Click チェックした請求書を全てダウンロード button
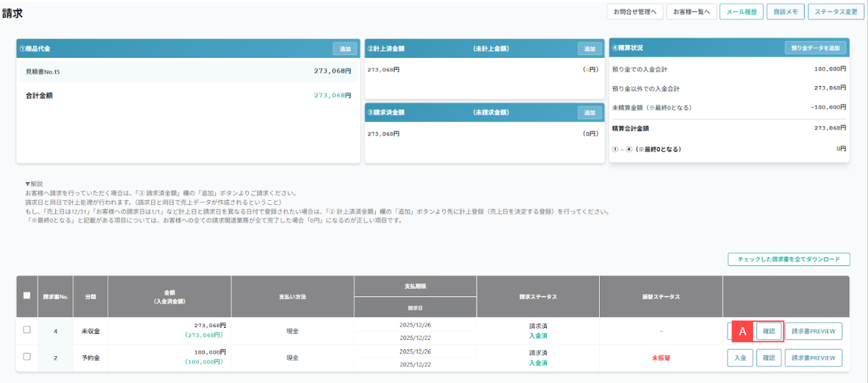Viewport: 868px width, 383px height. pyautogui.click(x=789, y=259)
